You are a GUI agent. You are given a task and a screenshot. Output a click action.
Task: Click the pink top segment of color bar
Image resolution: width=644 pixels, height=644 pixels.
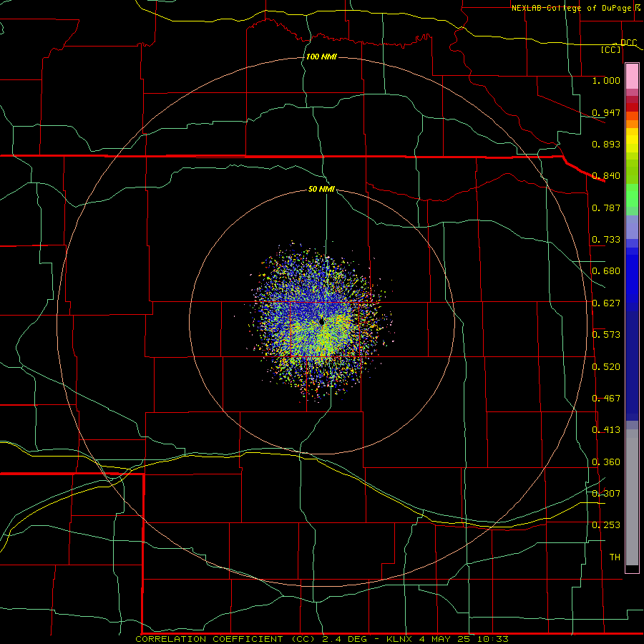(x=632, y=77)
